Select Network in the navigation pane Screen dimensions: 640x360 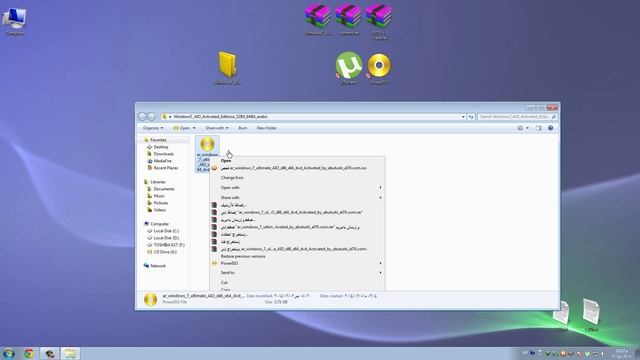(158, 266)
